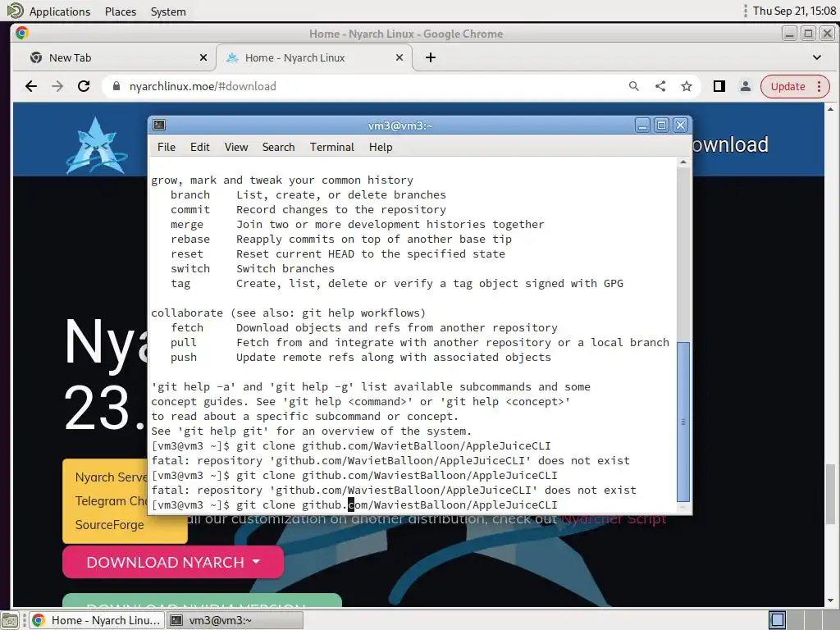Click the terminal vertical scrollbar thumb

(x=683, y=421)
